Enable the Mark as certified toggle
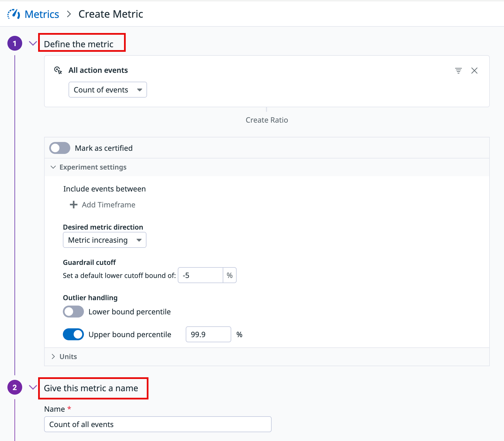Viewport: 504px width, 441px height. pyautogui.click(x=60, y=148)
